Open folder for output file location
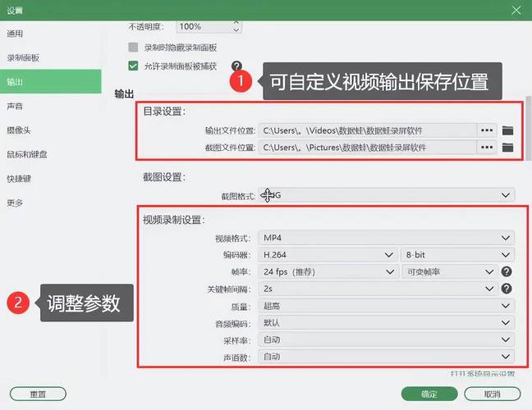This screenshot has height=410, width=532. (507, 130)
